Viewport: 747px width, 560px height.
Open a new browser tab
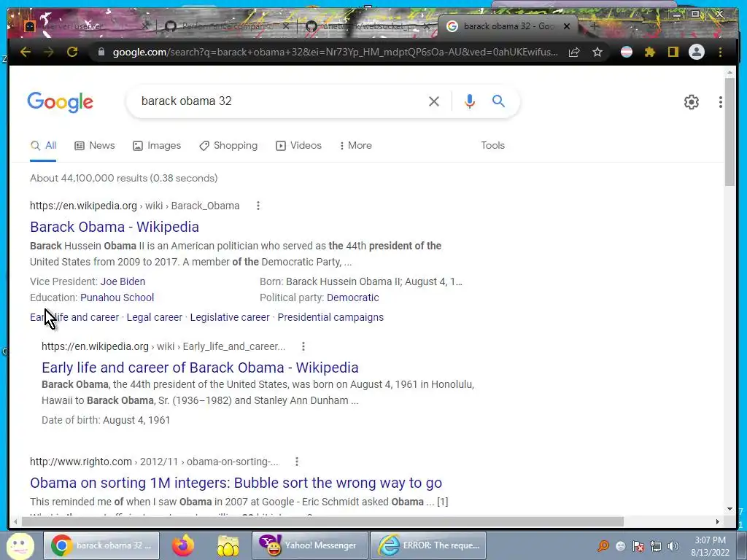click(x=595, y=27)
